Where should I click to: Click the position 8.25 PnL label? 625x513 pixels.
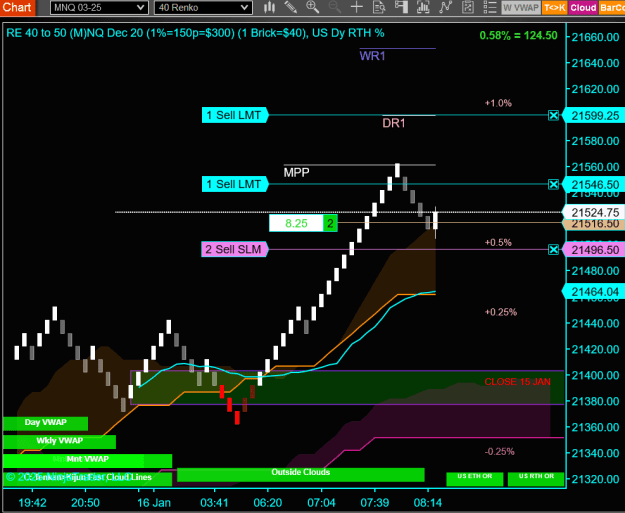296,223
